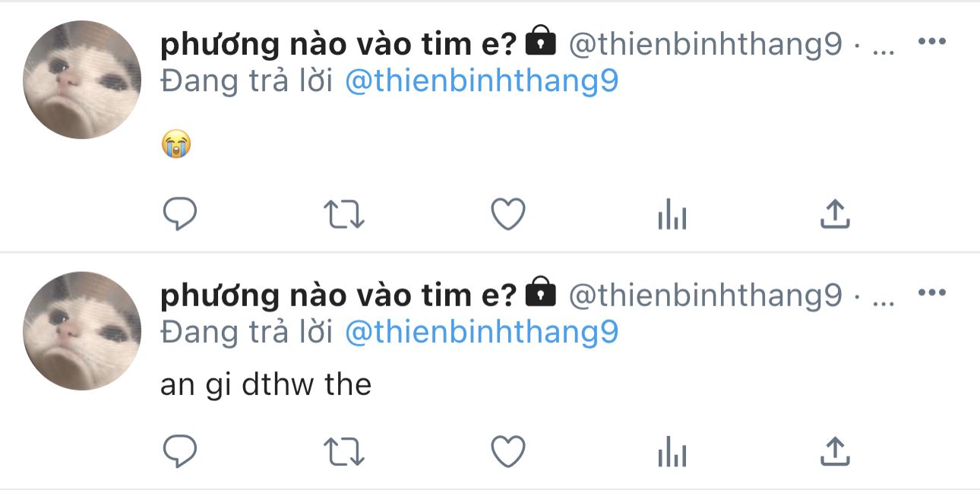Open the @thienbinhthang9 reply link in second tweet
980x490 pixels.
coord(482,332)
